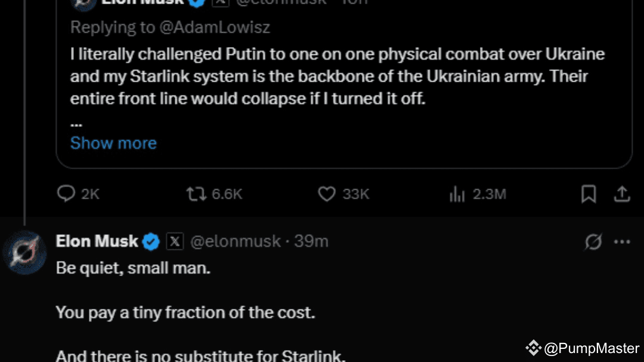Click the X affiliation badge
Viewport: 644px width, 362px height.
[x=174, y=242]
